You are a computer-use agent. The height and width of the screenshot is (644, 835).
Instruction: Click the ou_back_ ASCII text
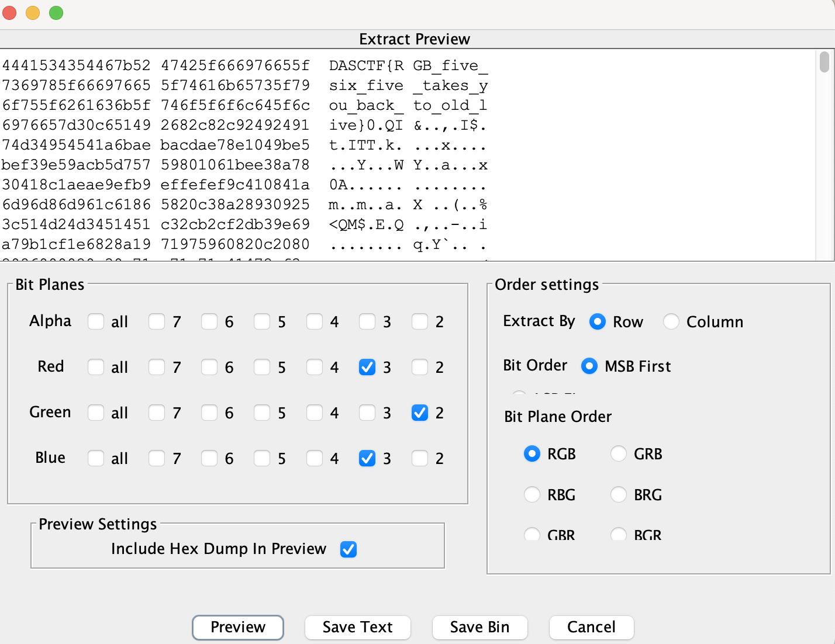[367, 105]
